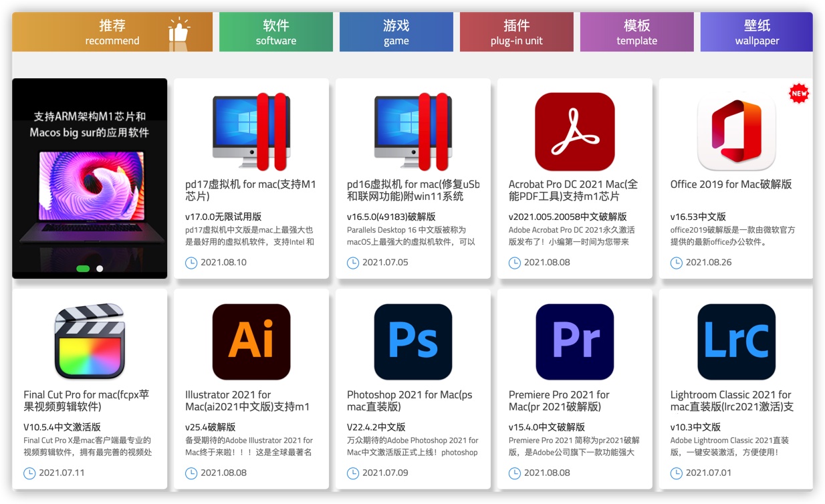Viewport: 825px width, 504px height.
Task: Open pd17虚拟机 for mac title link
Action: [x=251, y=191]
